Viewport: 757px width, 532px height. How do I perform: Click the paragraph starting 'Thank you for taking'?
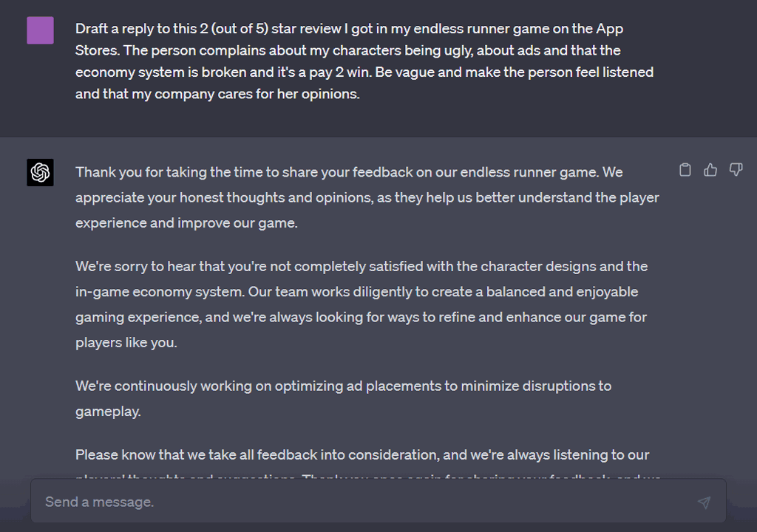pos(367,197)
